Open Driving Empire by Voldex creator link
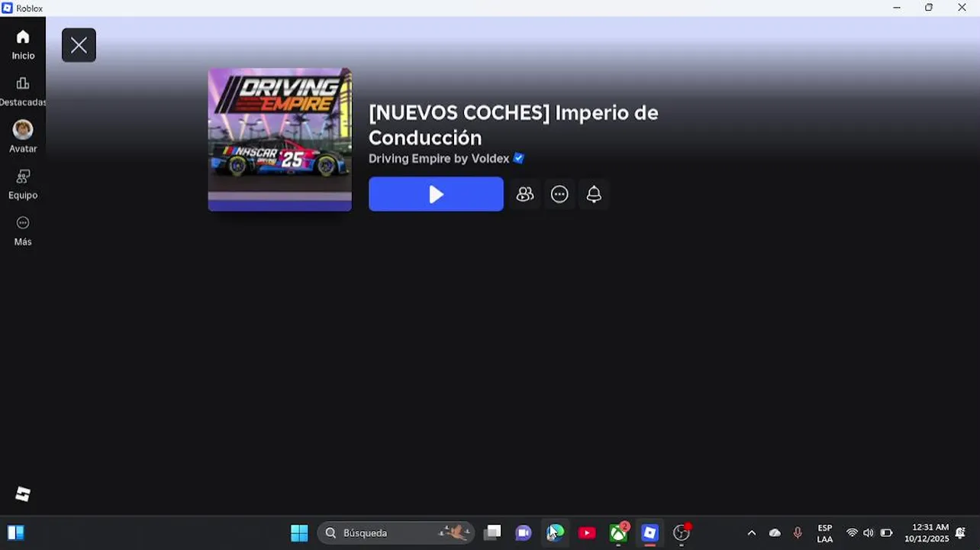The height and width of the screenshot is (550, 980). 439,158
